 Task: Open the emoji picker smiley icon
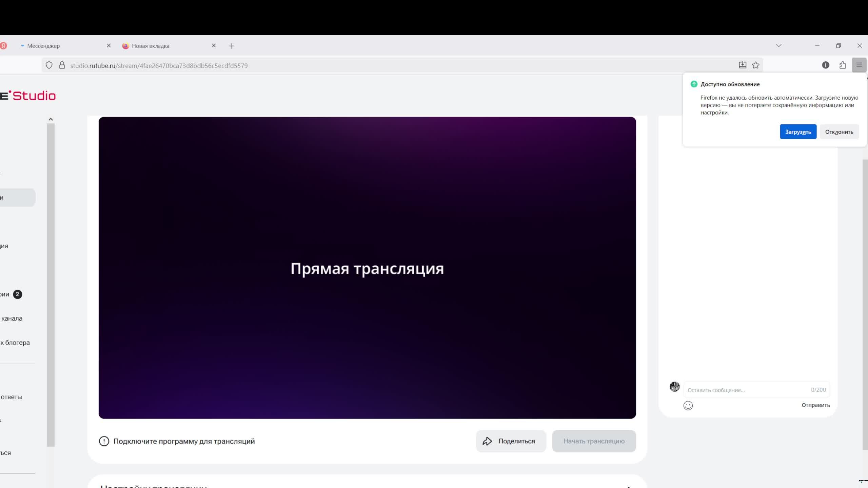tap(688, 405)
